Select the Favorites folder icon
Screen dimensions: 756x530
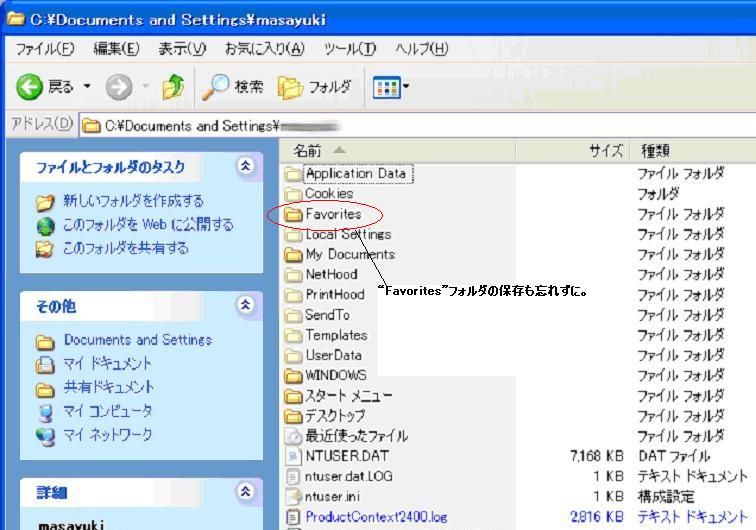293,215
